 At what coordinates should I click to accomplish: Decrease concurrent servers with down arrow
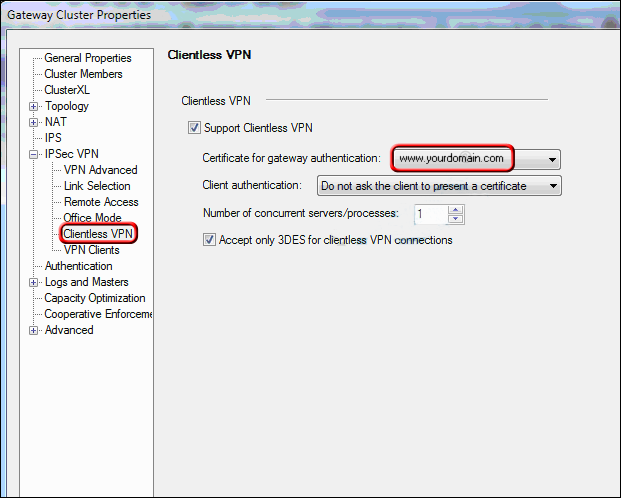pos(455,219)
